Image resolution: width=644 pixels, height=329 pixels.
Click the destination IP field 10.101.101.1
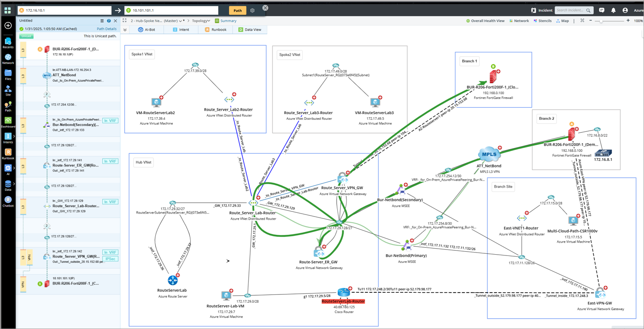(x=172, y=10)
